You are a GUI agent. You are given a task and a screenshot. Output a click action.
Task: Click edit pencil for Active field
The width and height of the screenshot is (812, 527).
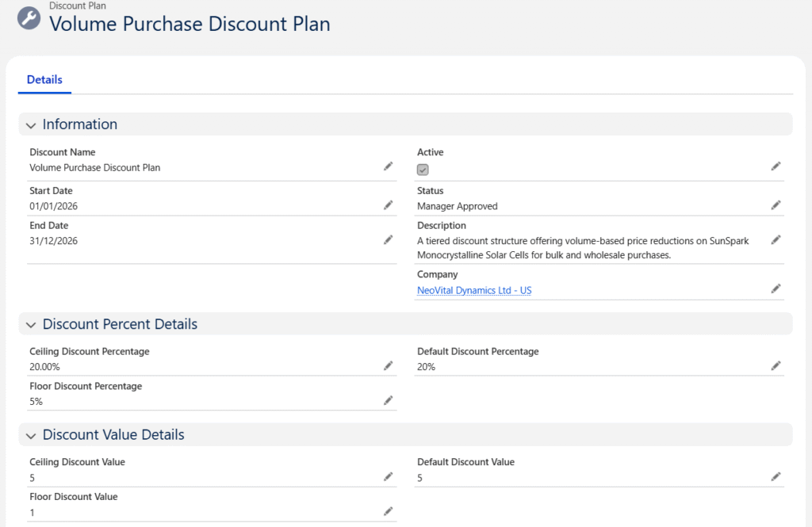(x=776, y=166)
